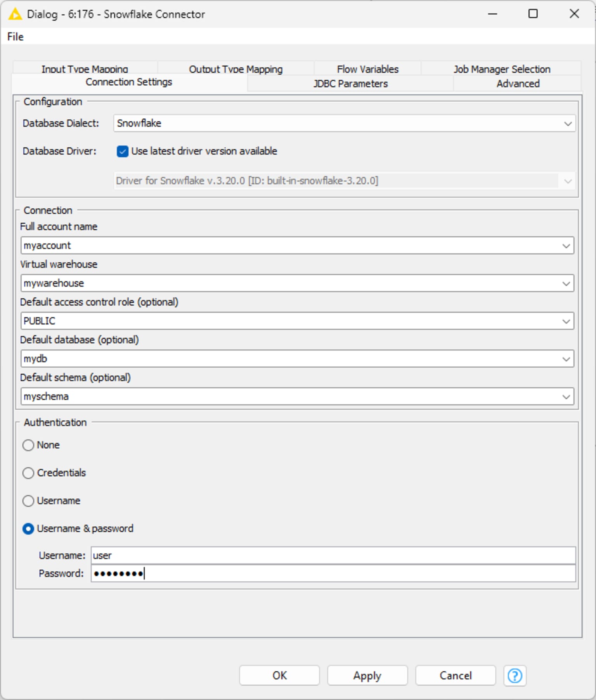The width and height of the screenshot is (596, 700).
Task: Uncheck Use latest driver version available
Action: coord(123,151)
